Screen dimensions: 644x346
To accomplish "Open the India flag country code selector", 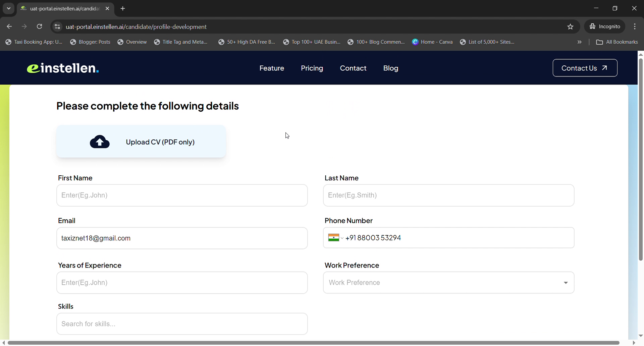I will pos(335,238).
